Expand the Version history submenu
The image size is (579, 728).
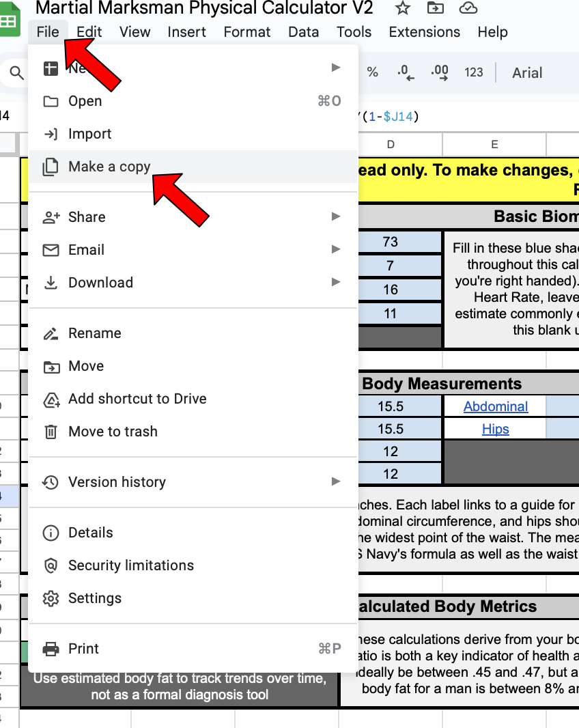click(335, 482)
